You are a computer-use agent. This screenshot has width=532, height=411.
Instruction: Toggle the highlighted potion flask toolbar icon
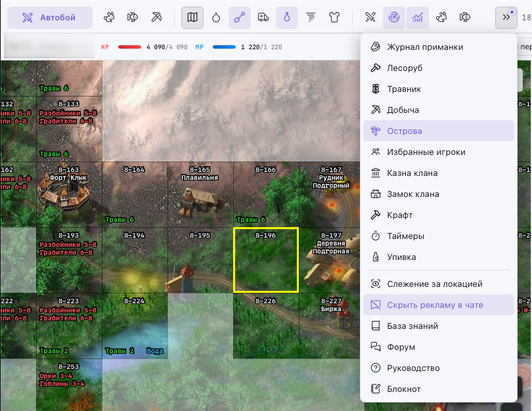287,17
